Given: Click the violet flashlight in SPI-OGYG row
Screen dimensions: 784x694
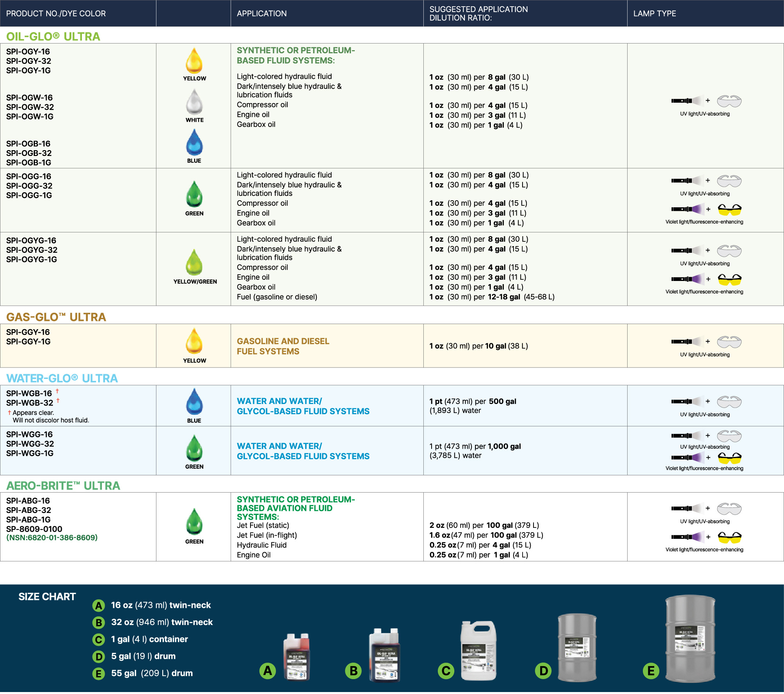Looking at the screenshot, I should pyautogui.click(x=687, y=279).
